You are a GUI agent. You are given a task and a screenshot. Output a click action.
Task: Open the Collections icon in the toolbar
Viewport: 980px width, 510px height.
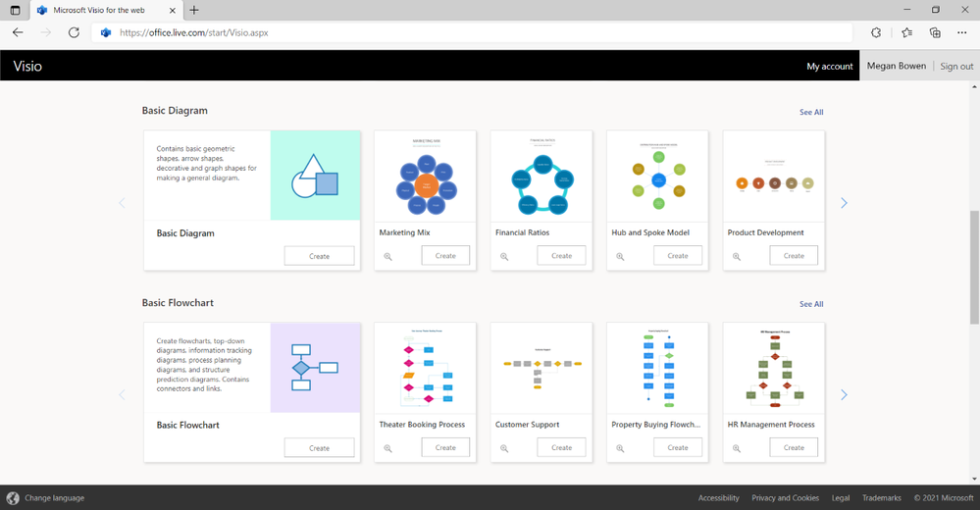point(935,32)
